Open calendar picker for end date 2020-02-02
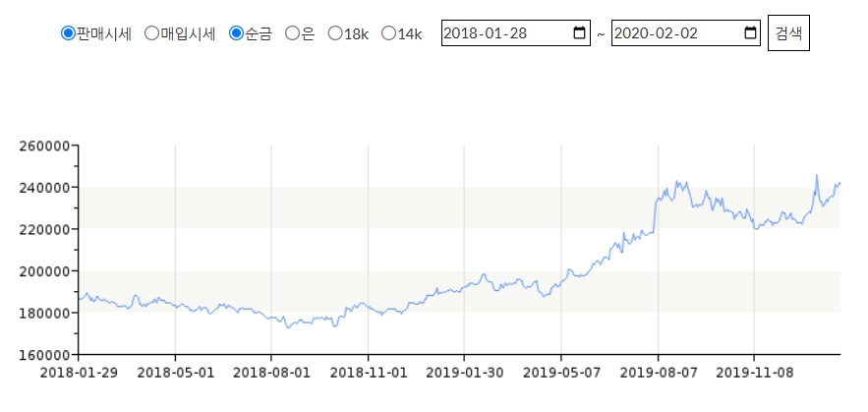Image resolution: width=868 pixels, height=412 pixels. (750, 33)
